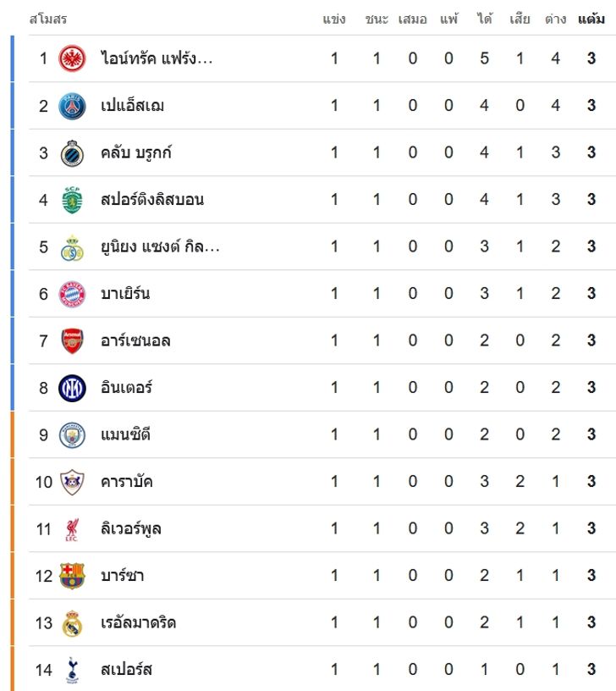Click the Paris Saint-Germain crest icon
The width and height of the screenshot is (616, 691).
tap(72, 106)
